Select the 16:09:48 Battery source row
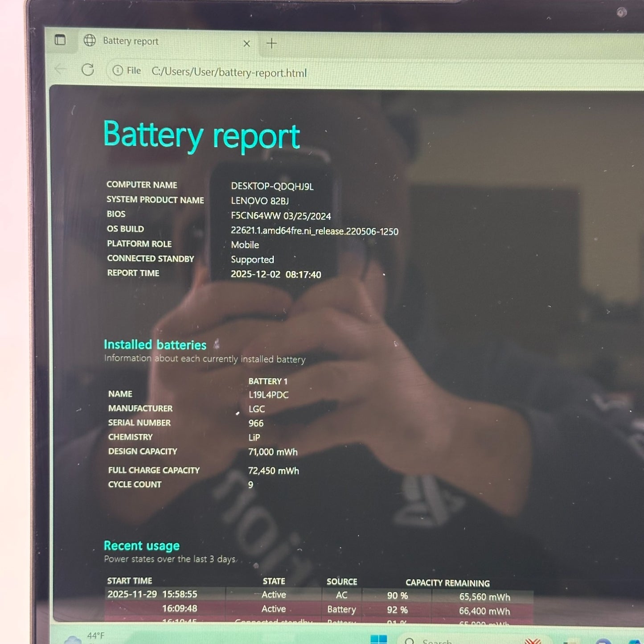 click(341, 609)
